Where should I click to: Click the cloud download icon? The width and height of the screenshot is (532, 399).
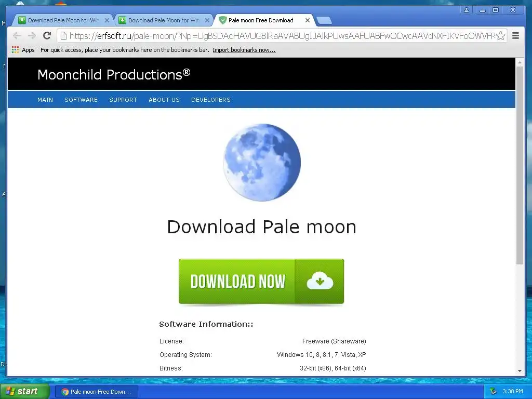pos(320,281)
